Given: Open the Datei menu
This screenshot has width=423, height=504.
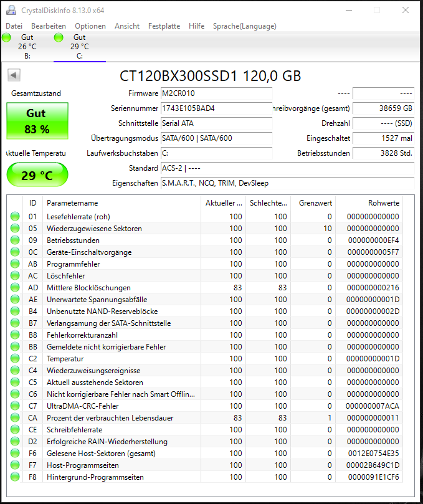Looking at the screenshot, I should tap(14, 26).
